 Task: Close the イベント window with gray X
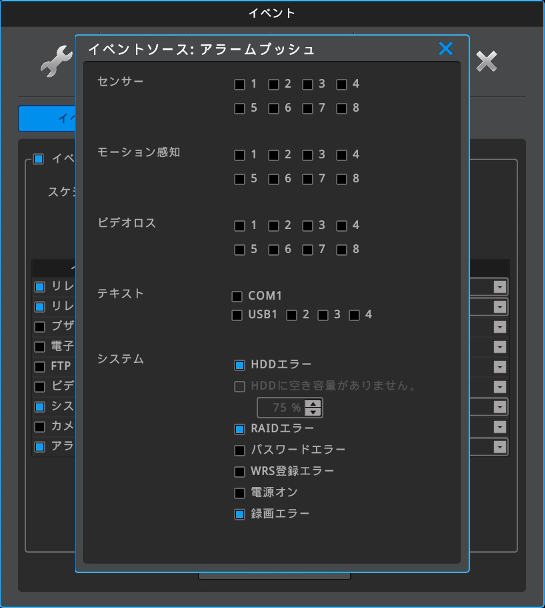tap(486, 61)
